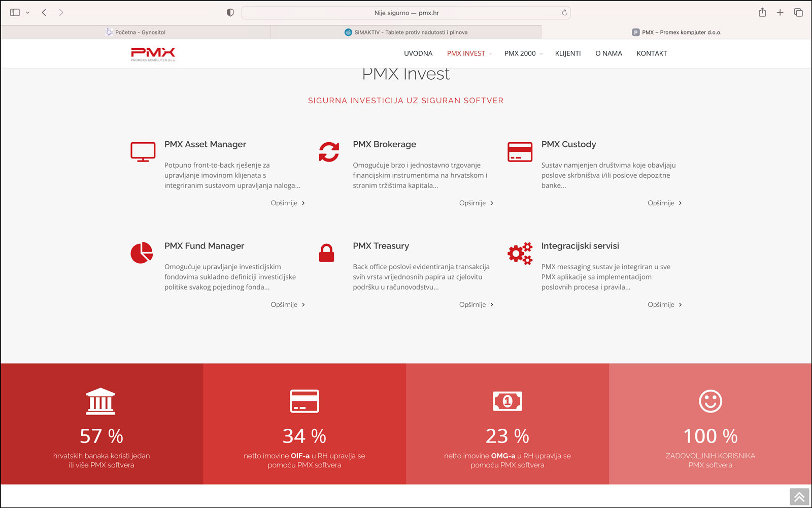Open the PMX Treasury heading
Image resolution: width=812 pixels, height=508 pixels.
381,246
